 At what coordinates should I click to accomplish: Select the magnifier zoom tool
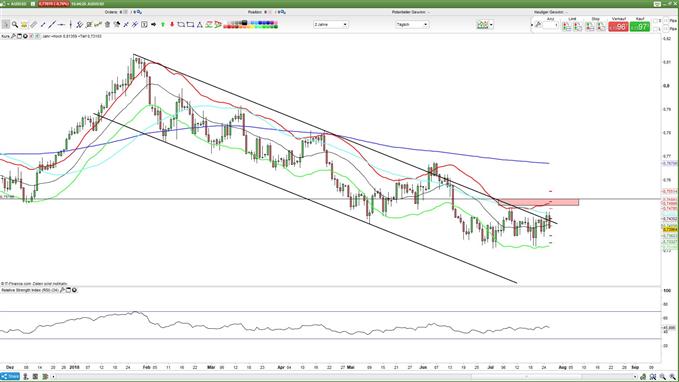15,25
